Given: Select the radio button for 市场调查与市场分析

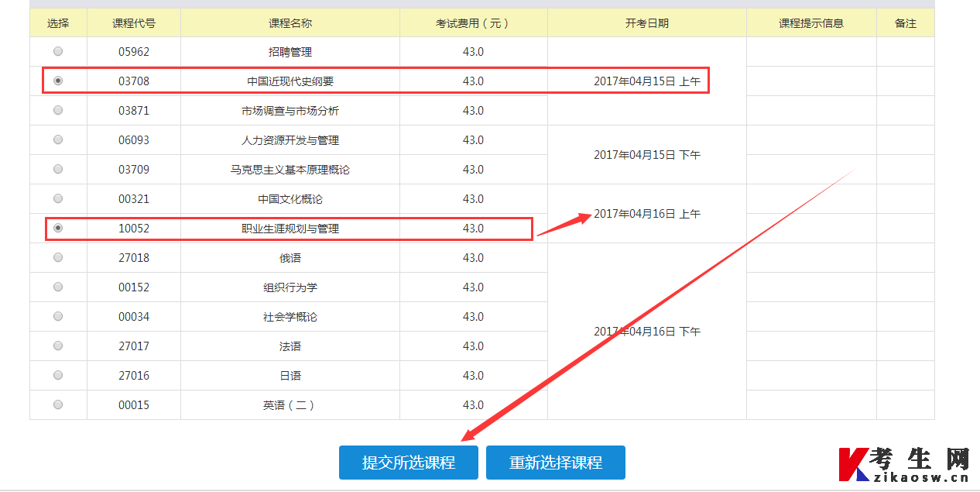Looking at the screenshot, I should 58,110.
